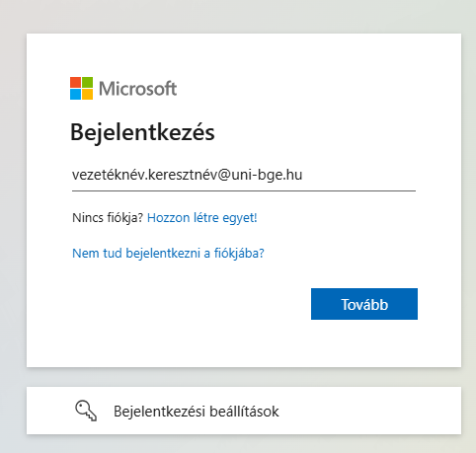
Task: Click the word beállítások in bottom panel
Action: [x=244, y=412]
